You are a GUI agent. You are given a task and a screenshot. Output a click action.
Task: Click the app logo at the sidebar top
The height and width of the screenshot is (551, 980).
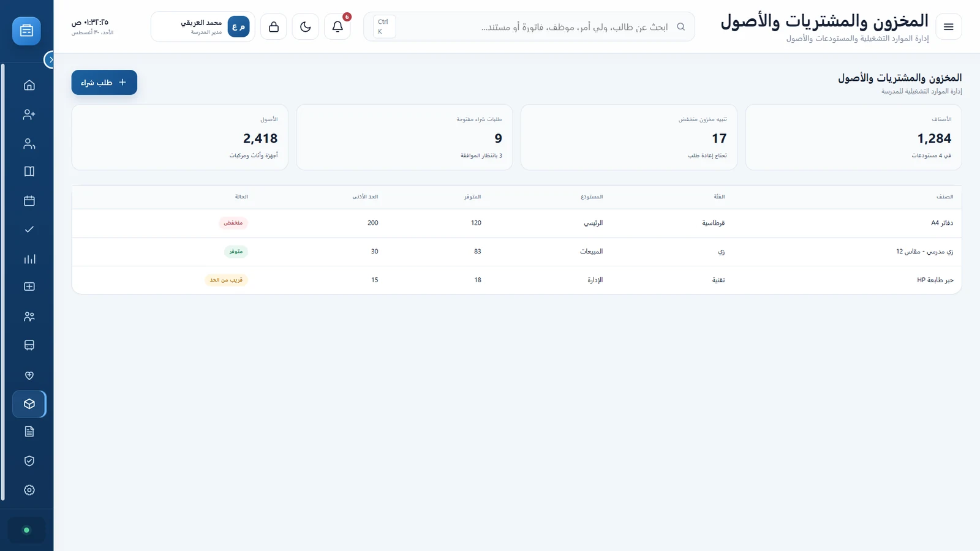click(26, 31)
